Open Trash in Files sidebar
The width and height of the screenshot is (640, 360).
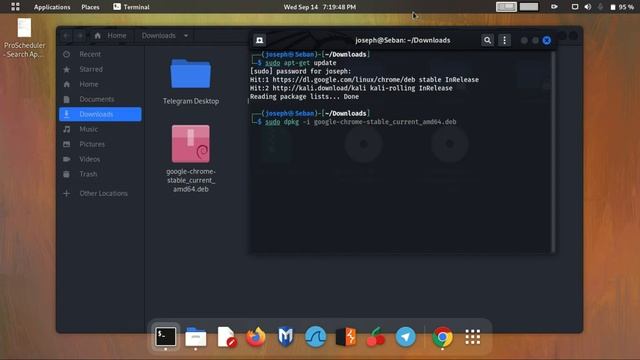(x=100, y=174)
